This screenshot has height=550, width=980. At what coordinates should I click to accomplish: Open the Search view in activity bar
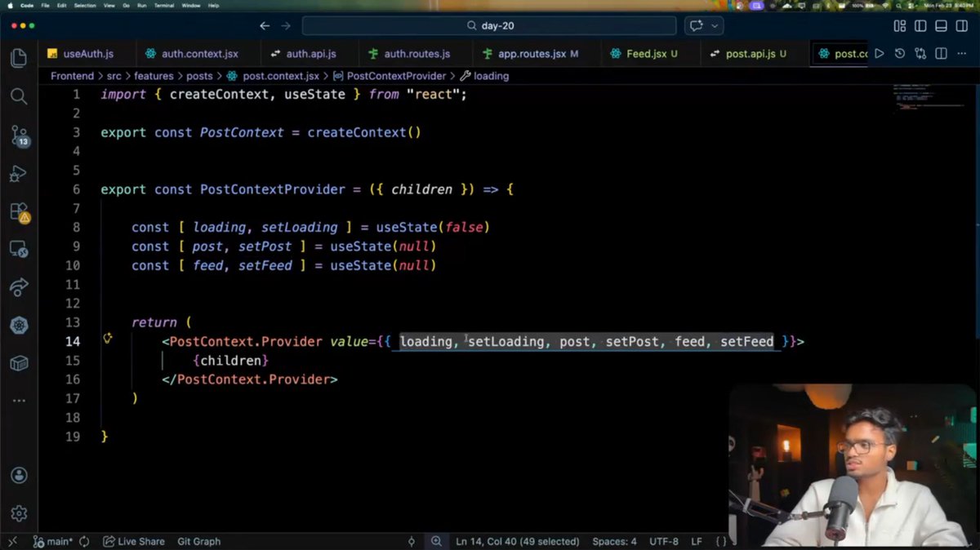click(19, 96)
